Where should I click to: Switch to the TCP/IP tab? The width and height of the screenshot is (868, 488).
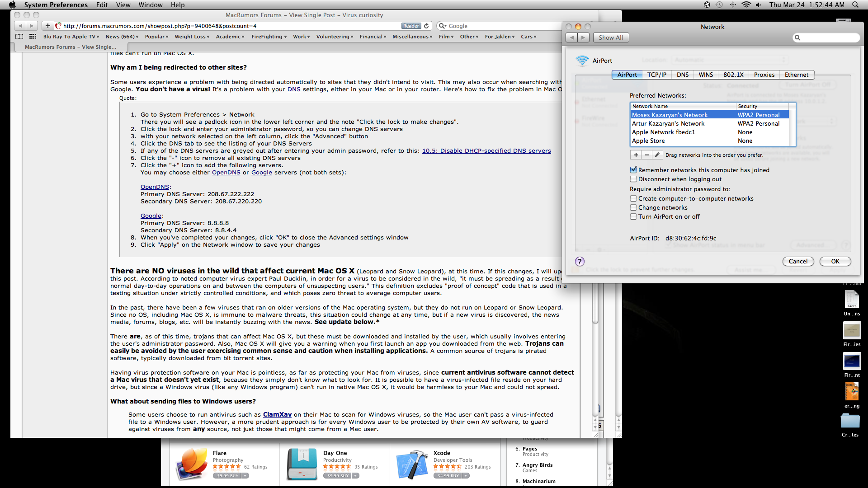656,75
